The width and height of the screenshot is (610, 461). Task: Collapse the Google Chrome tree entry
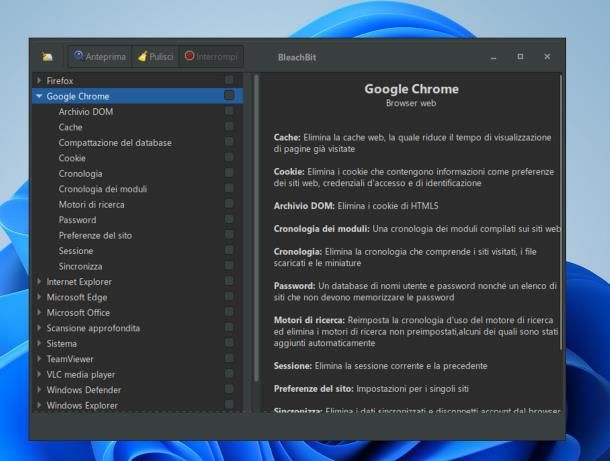39,96
